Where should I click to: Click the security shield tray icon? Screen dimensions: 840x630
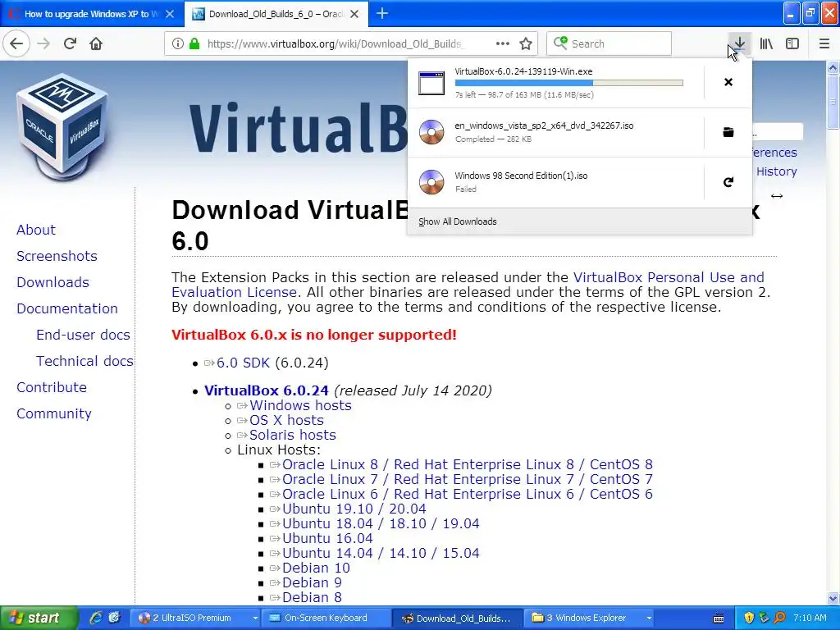(749, 618)
